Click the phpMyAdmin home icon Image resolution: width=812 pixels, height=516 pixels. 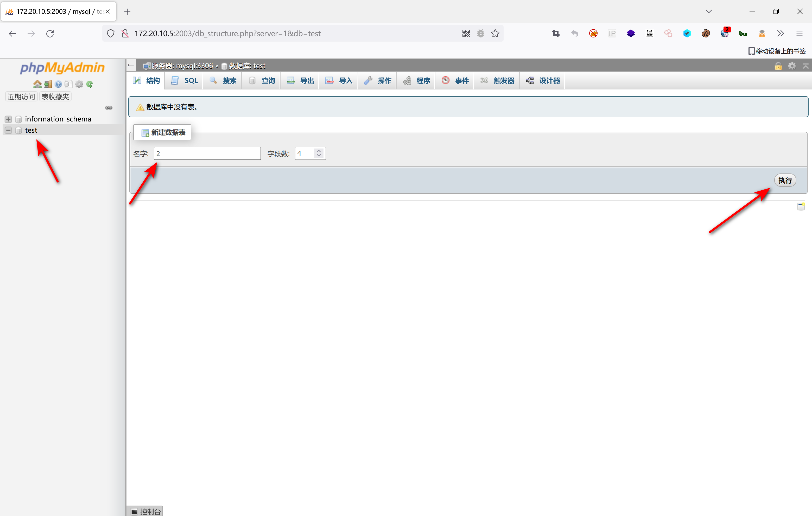[37, 84]
